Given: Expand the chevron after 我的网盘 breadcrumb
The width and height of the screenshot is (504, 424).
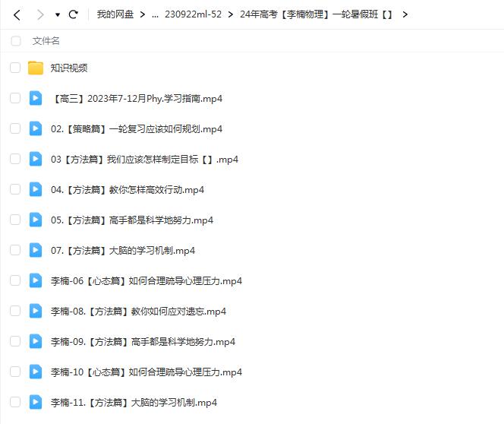Looking at the screenshot, I should pos(143,14).
